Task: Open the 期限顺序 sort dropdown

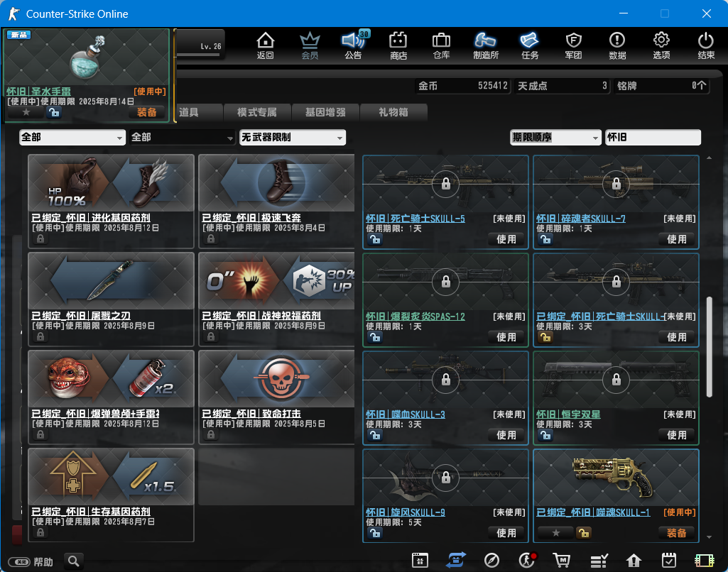Action: (x=555, y=137)
